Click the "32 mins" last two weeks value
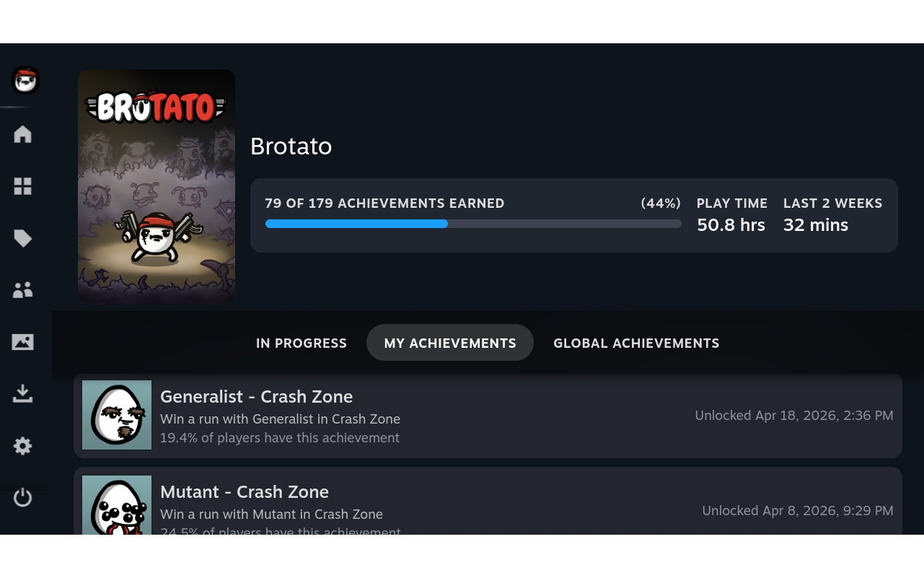This screenshot has width=924, height=578. pyautogui.click(x=816, y=225)
